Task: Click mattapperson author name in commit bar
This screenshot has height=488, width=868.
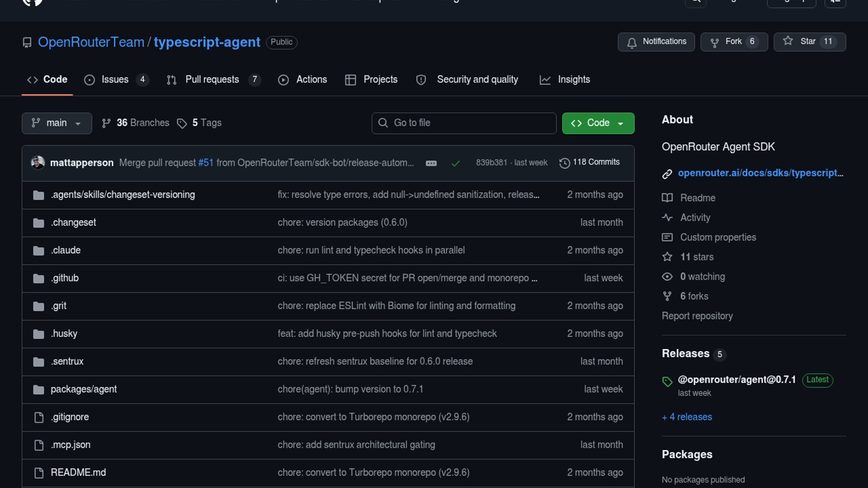Action: tap(82, 163)
